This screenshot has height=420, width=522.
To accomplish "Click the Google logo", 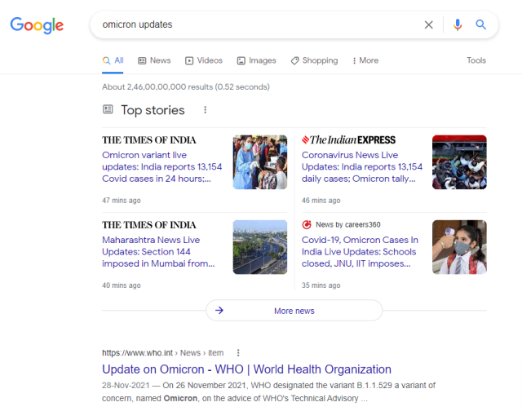I will pyautogui.click(x=37, y=25).
